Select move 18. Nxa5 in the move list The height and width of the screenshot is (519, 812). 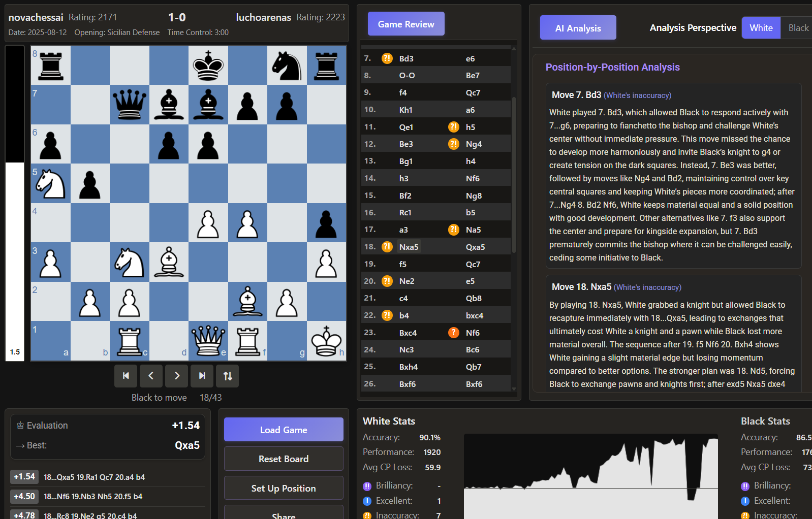(409, 247)
